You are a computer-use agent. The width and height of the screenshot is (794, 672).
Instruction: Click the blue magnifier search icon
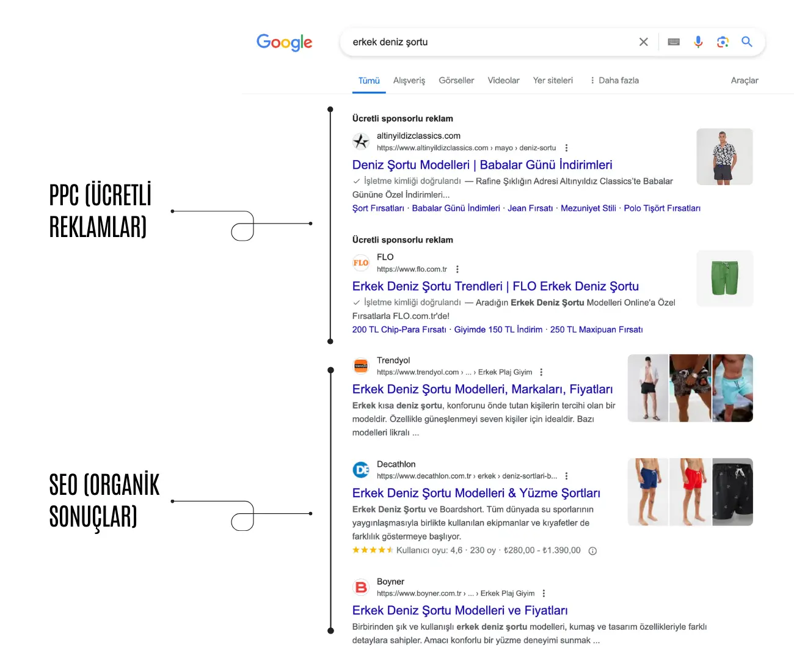tap(746, 42)
